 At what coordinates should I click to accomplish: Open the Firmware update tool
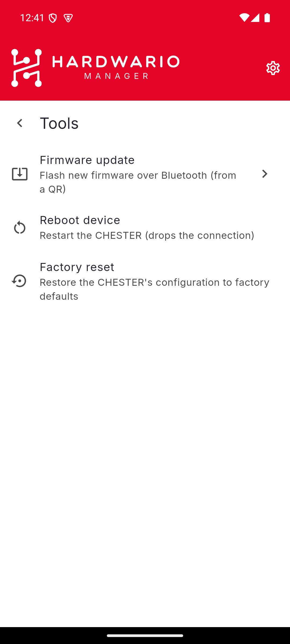145,174
